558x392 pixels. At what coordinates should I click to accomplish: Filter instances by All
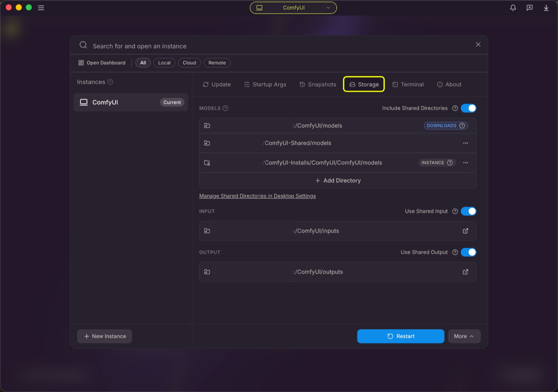(143, 63)
